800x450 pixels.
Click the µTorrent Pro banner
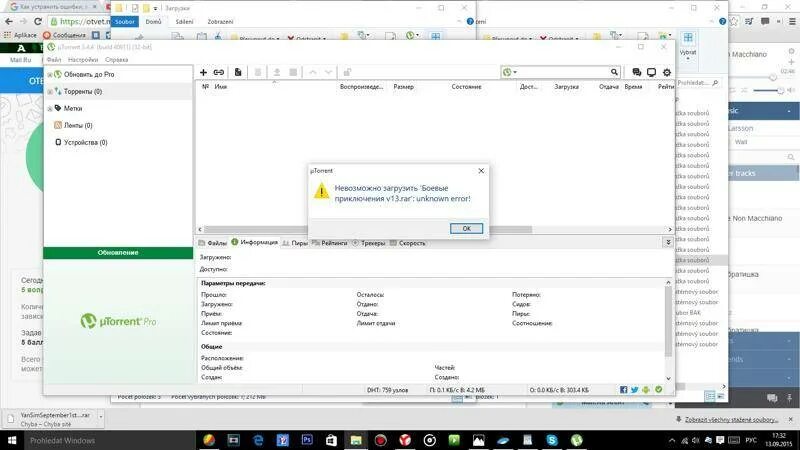coord(118,321)
